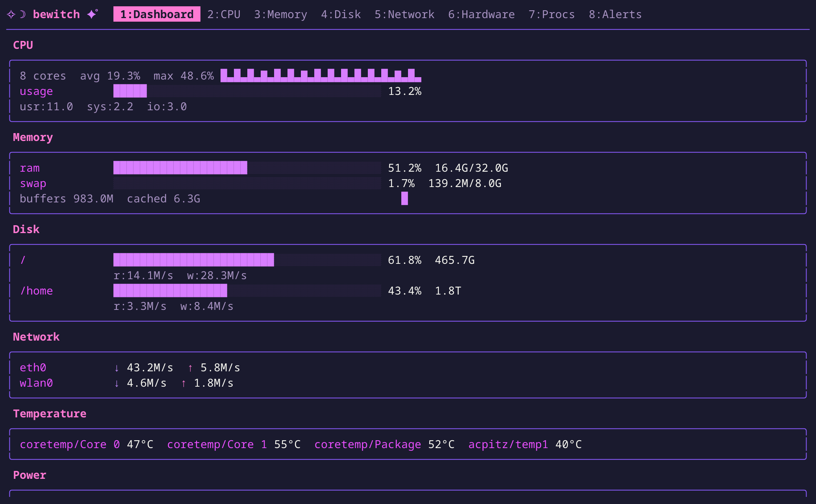This screenshot has width=816, height=504.
Task: Click the 1.8T disk size
Action: pos(448,291)
